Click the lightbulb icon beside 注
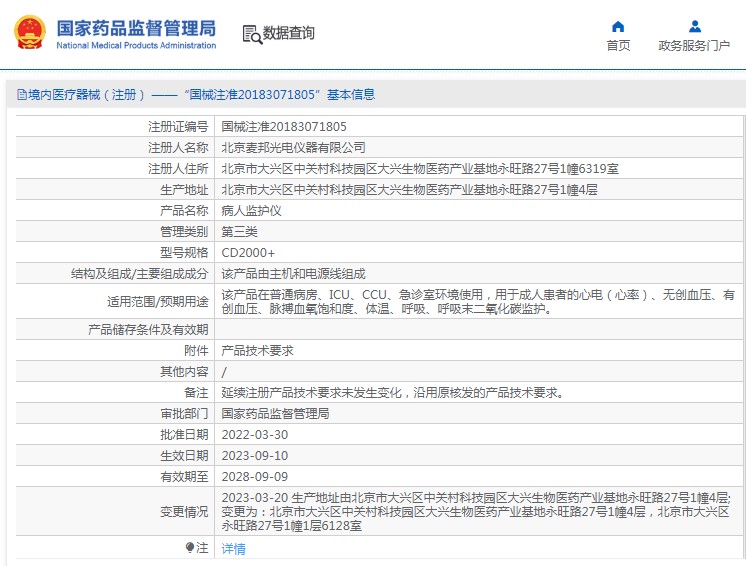 (190, 548)
